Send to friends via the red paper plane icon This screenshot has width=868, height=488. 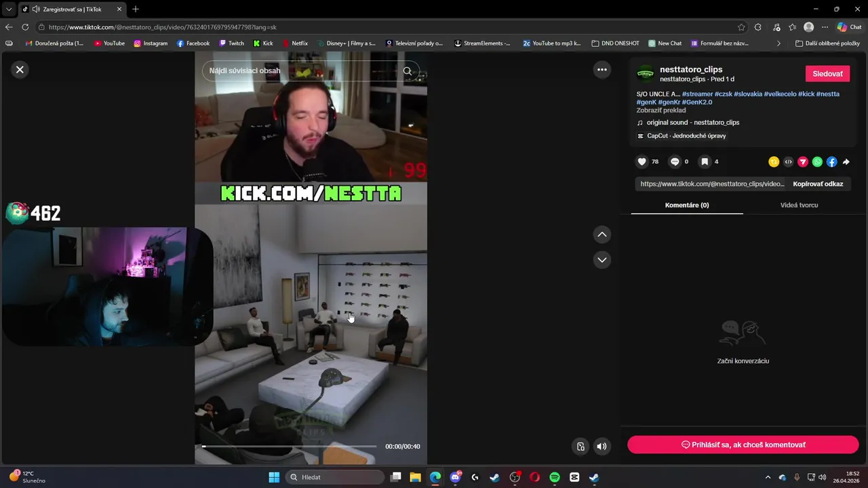(x=803, y=162)
